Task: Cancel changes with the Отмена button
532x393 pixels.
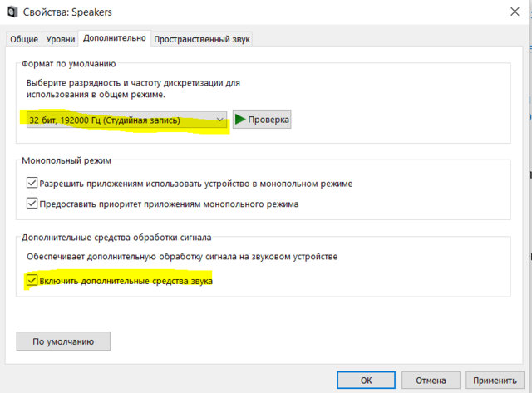Action: (431, 380)
